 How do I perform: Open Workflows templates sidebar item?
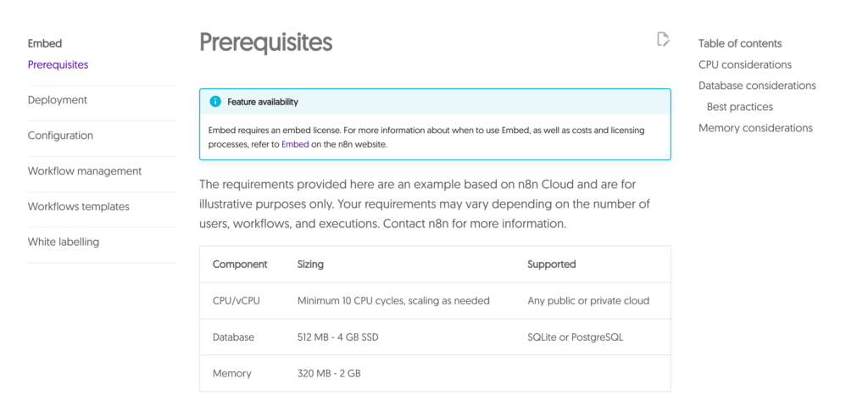78,207
